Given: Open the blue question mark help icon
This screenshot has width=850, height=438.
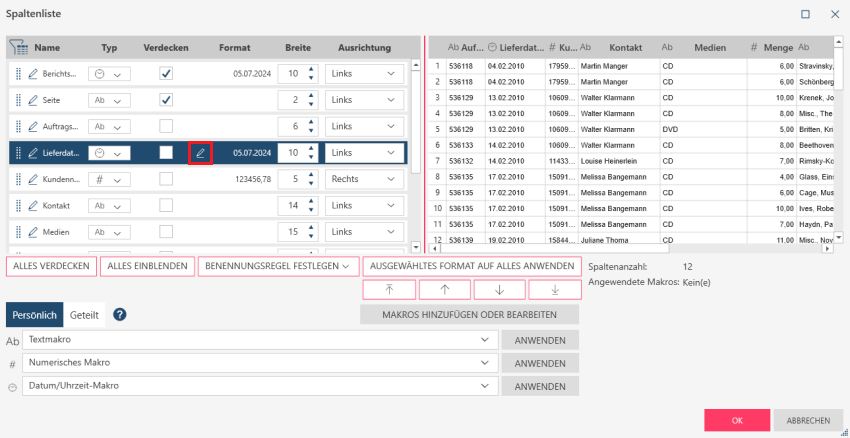Looking at the screenshot, I should 119,314.
